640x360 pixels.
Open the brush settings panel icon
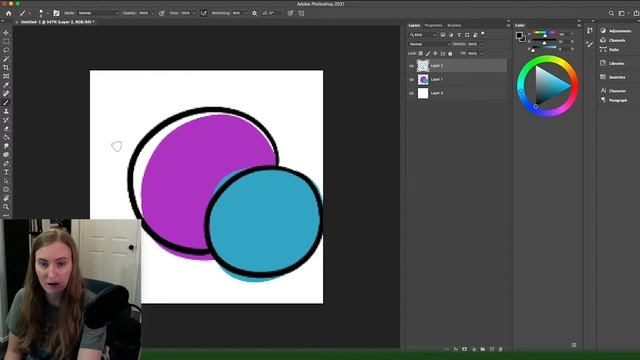tap(56, 13)
